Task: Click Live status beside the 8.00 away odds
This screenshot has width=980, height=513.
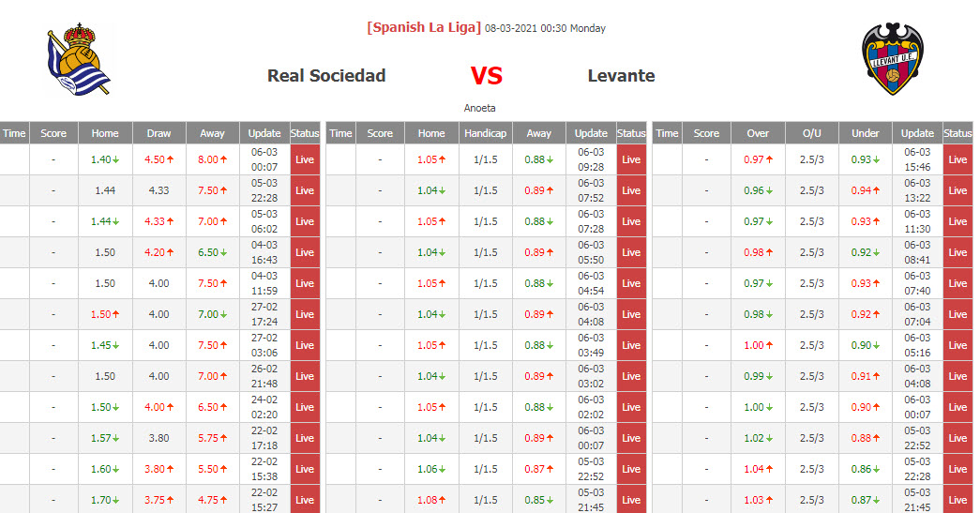Action: pos(305,159)
